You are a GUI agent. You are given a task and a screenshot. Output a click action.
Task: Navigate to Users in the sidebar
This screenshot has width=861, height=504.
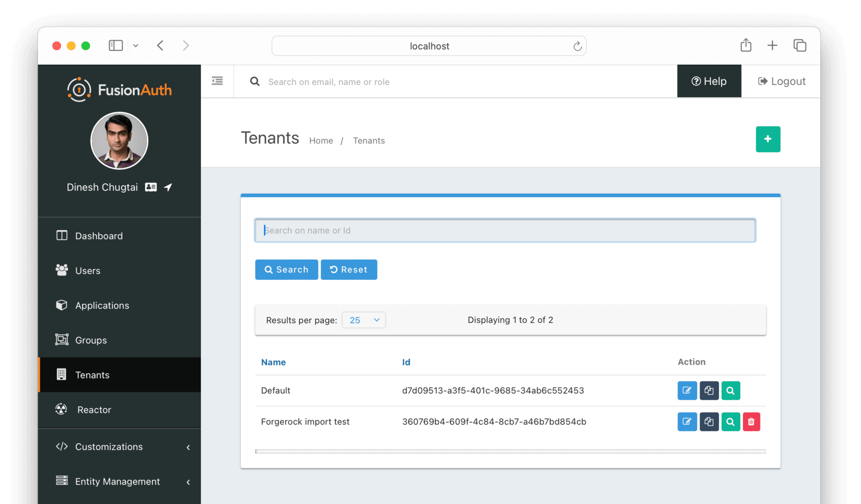119,270
